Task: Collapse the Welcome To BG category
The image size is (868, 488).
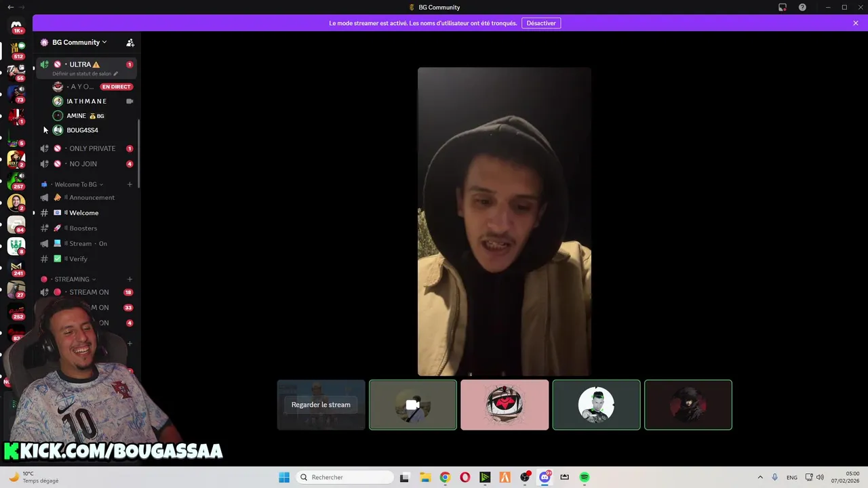Action: coord(76,184)
